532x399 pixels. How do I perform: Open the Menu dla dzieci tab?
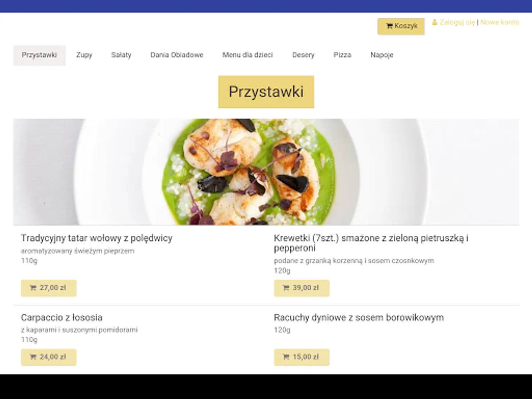(x=248, y=55)
